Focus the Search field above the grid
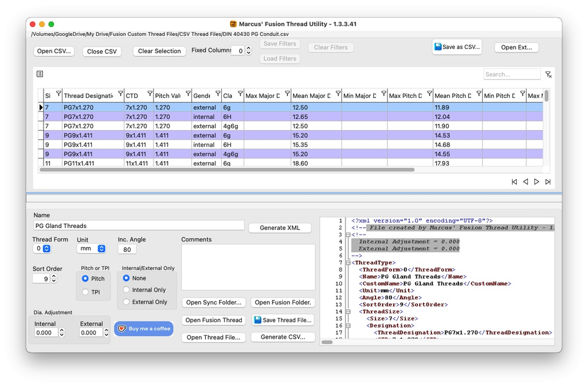 pos(512,74)
